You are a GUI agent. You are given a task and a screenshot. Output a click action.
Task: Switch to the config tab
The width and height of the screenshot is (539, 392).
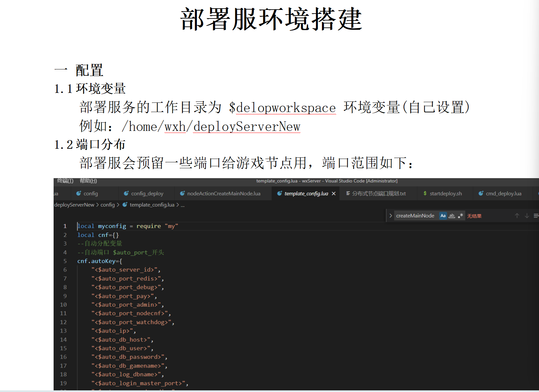(91, 193)
